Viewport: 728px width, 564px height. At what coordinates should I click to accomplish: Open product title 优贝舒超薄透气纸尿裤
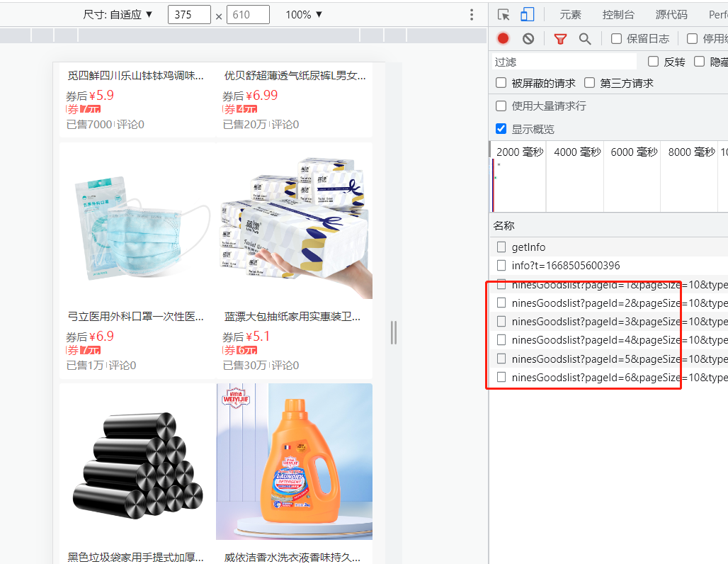coord(295,75)
